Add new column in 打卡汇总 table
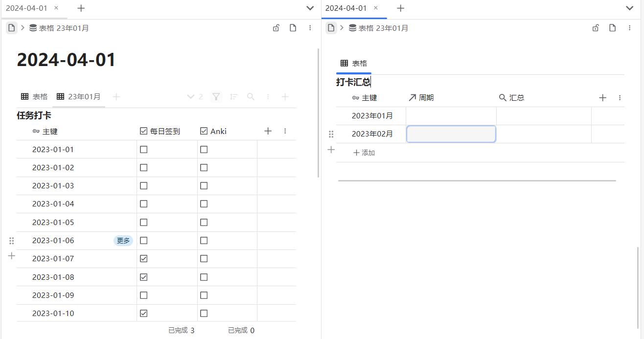Viewport: 644px width, 339px height. click(602, 98)
